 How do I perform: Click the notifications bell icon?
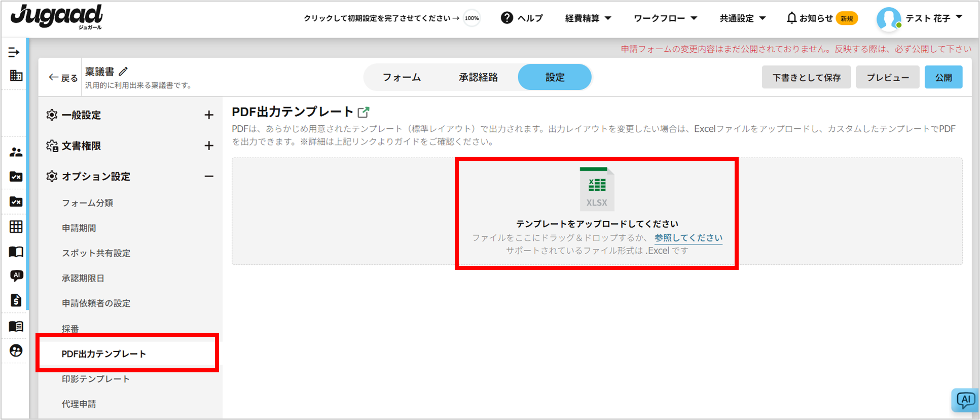[x=791, y=18]
